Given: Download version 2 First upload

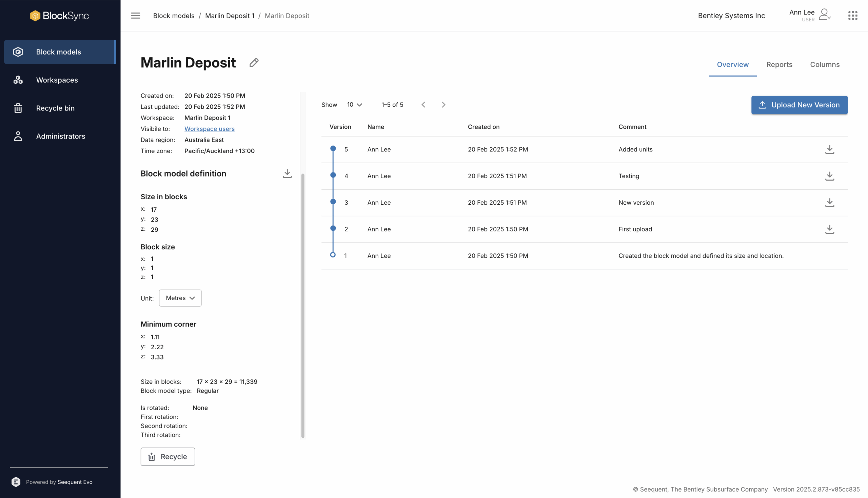Looking at the screenshot, I should (x=829, y=229).
